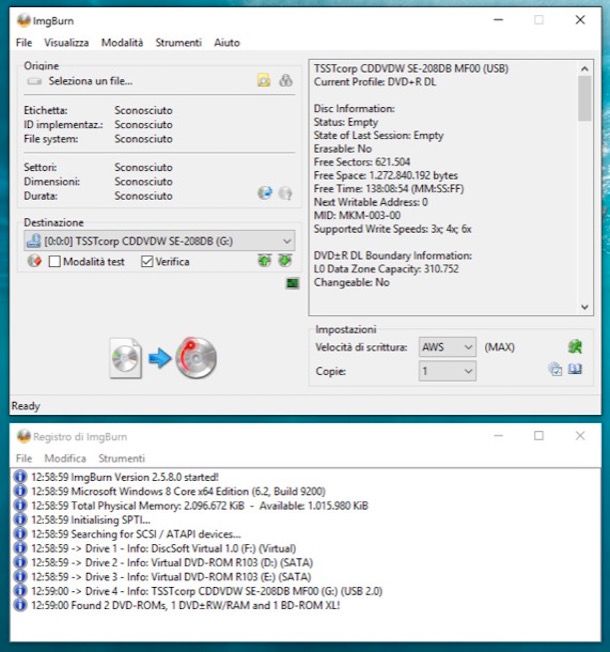The image size is (610, 652).
Task: Click the disc eject icon beside Modalità test
Action: tap(33, 261)
